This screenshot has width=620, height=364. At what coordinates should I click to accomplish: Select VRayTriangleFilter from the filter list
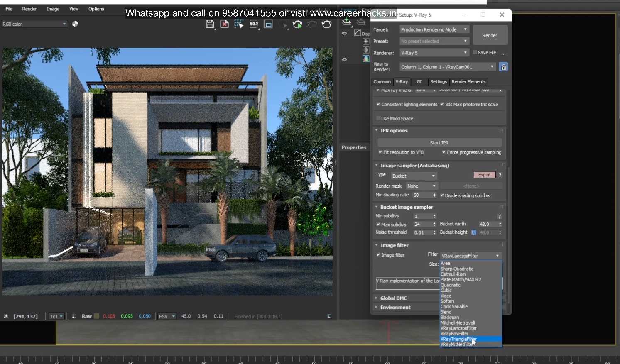[x=458, y=339]
